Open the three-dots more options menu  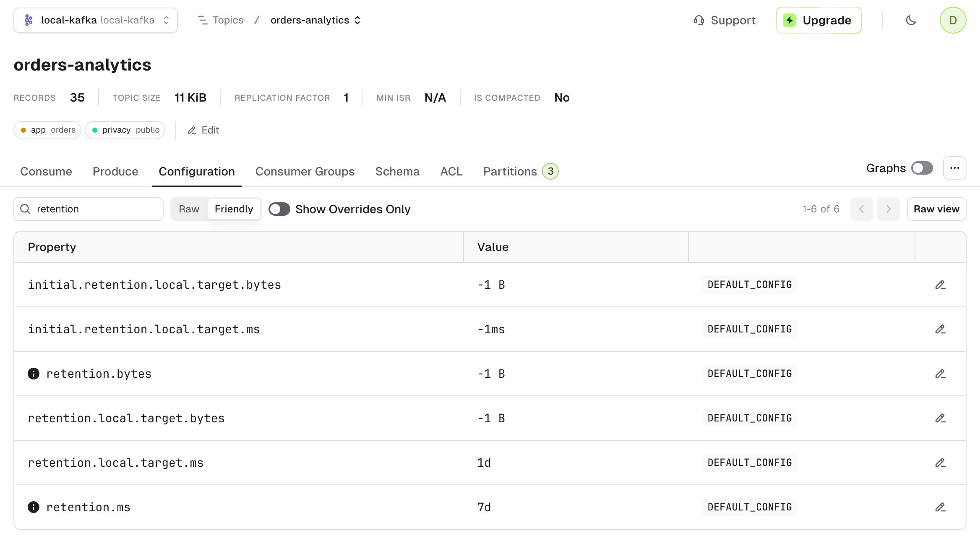(954, 168)
